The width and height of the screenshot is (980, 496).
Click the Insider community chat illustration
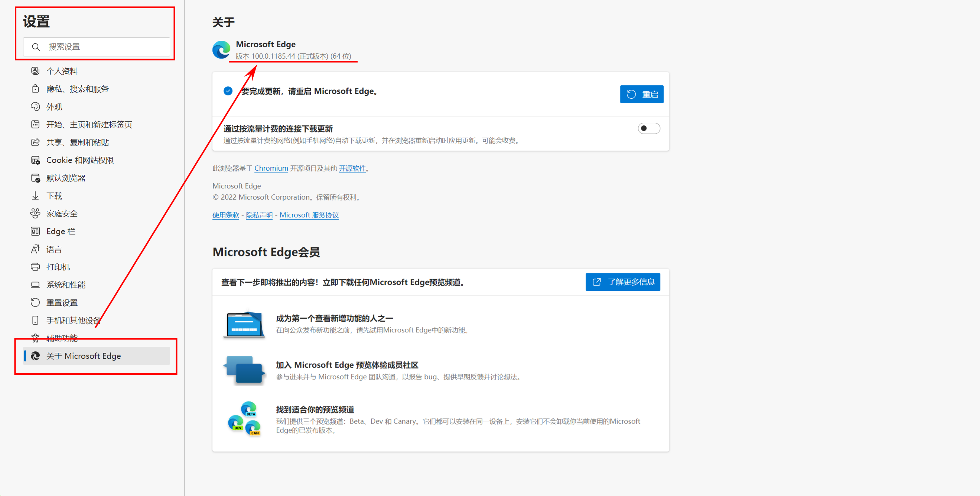(244, 370)
